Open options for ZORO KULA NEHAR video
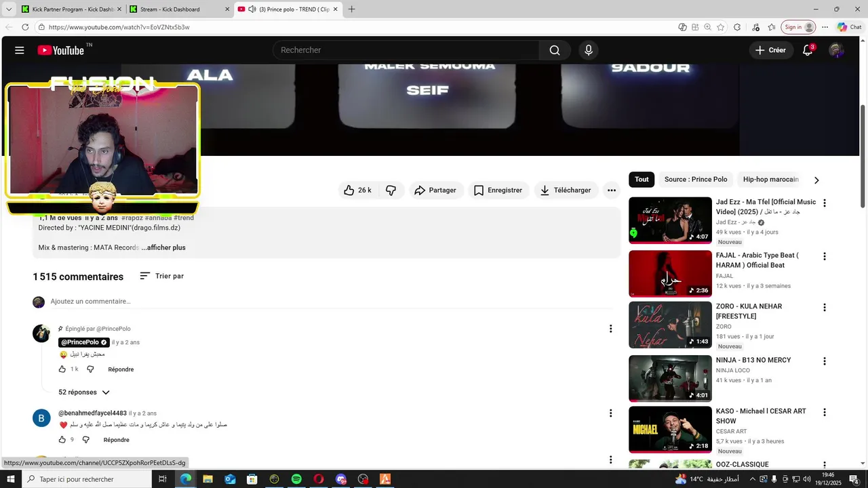868x488 pixels. pos(825,308)
